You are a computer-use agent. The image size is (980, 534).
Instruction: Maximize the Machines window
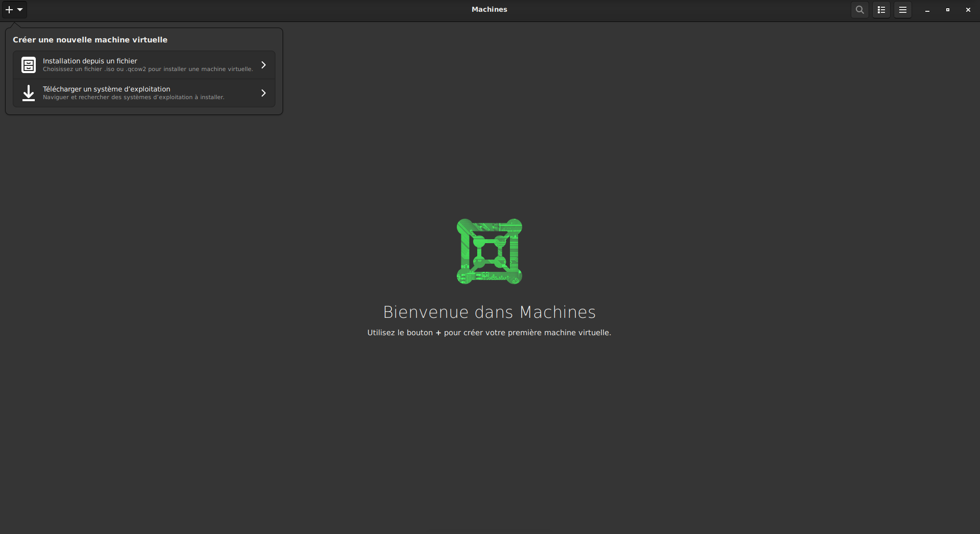click(x=948, y=10)
